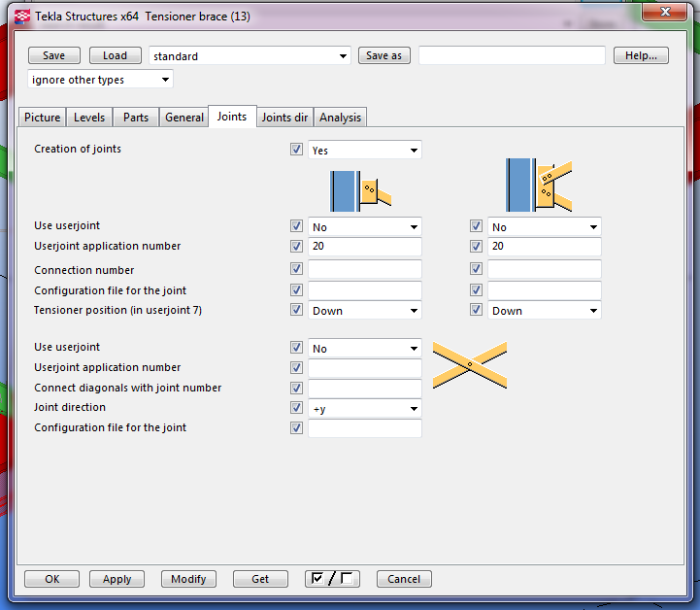Toggle first Use userjoint checkbox, left column
This screenshot has width=700, height=610.
(296, 226)
